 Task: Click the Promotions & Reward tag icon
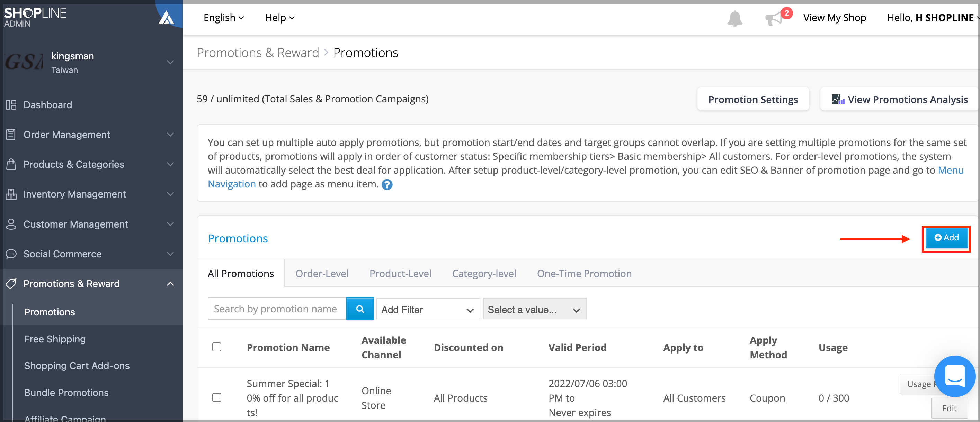11,284
